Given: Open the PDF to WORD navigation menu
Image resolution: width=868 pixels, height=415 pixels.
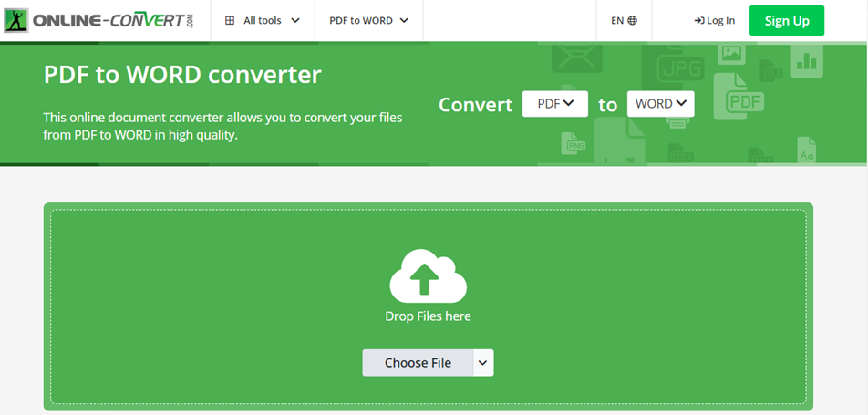Looking at the screenshot, I should click(368, 20).
